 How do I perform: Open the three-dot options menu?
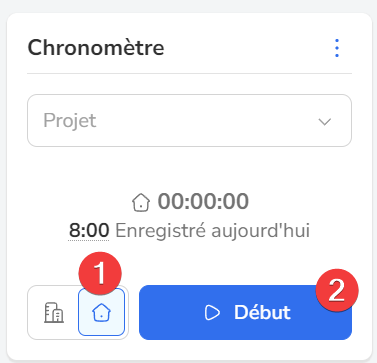337,48
